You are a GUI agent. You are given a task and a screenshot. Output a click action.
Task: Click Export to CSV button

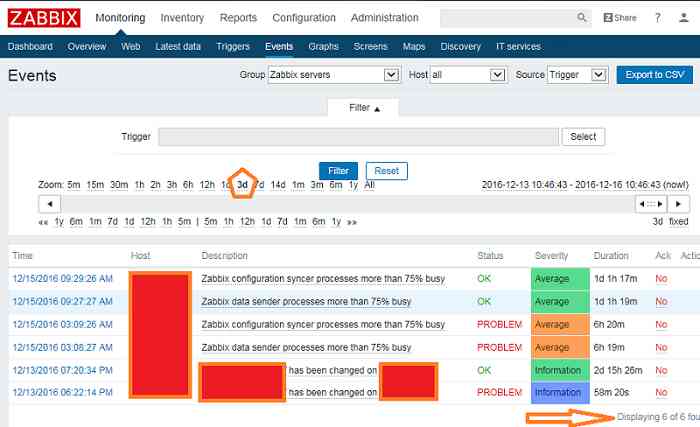tap(654, 75)
